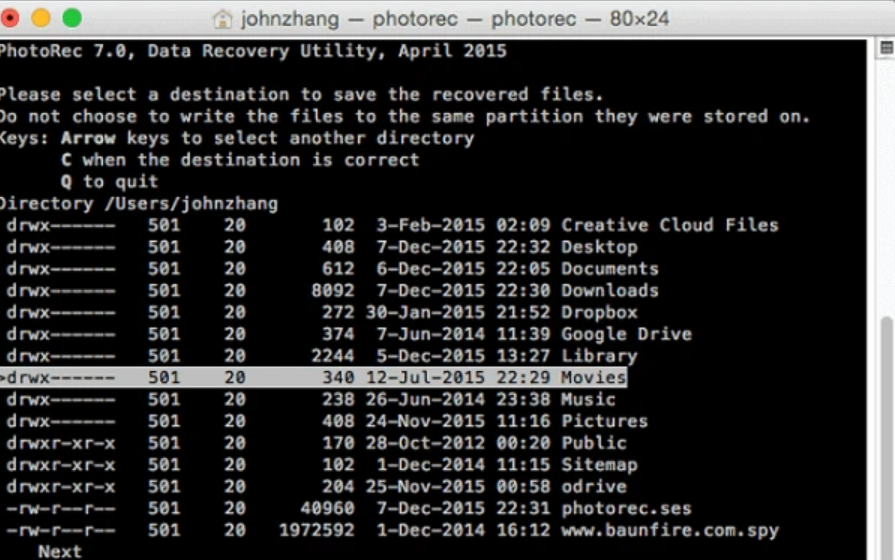Maximize the terminal using the green button

72,18
